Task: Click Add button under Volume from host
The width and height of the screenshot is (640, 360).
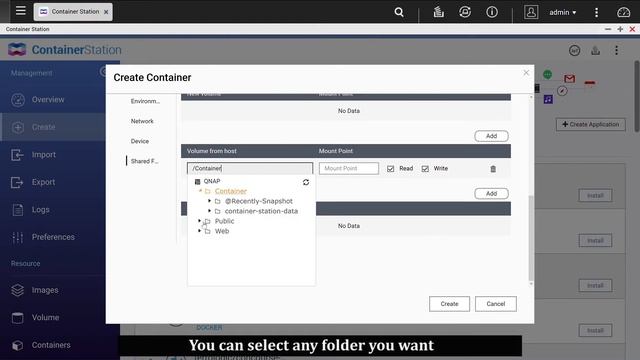Action: [x=491, y=193]
